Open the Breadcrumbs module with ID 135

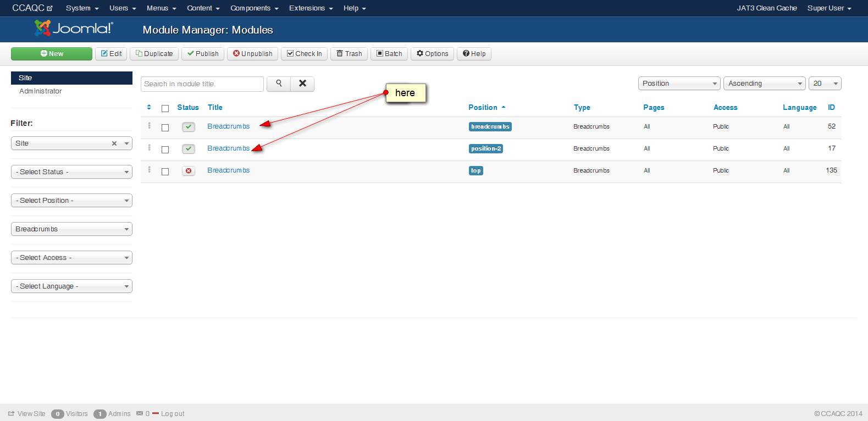pyautogui.click(x=229, y=170)
